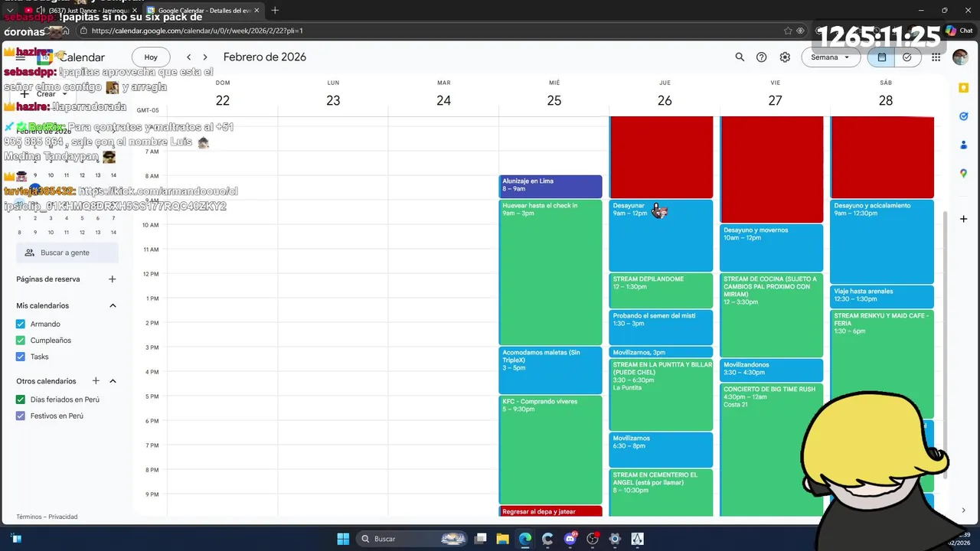Collapse the Otros calendarios section
Image resolution: width=980 pixels, height=551 pixels.
point(113,381)
